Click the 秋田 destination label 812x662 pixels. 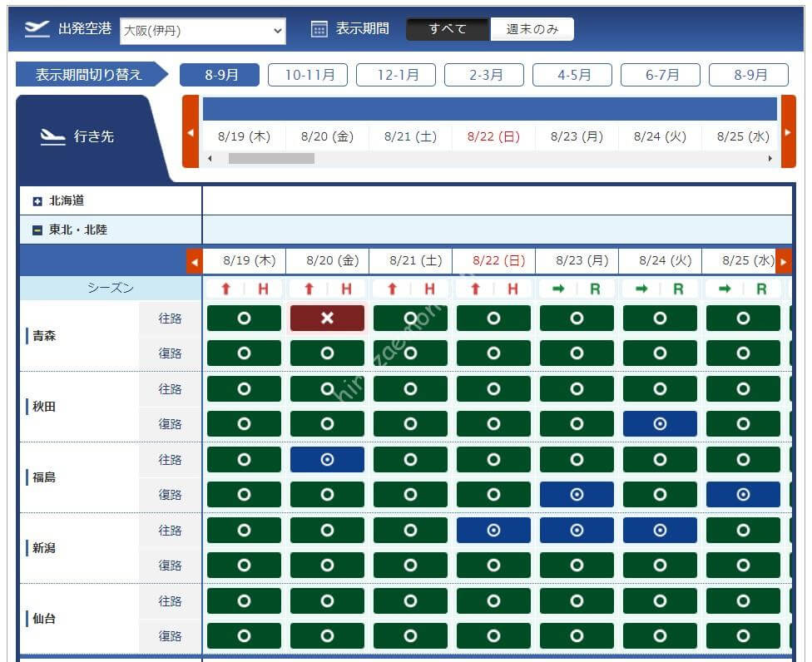tap(44, 407)
